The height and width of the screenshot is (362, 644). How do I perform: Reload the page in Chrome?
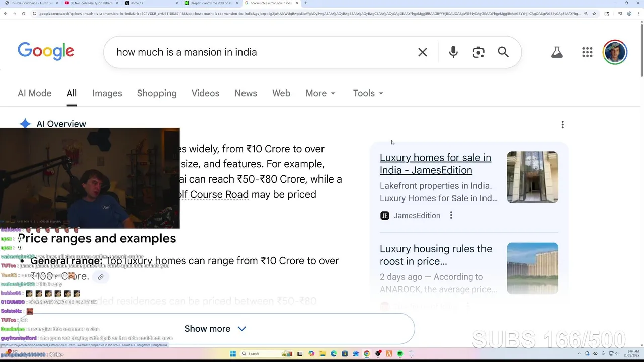[x=24, y=14]
